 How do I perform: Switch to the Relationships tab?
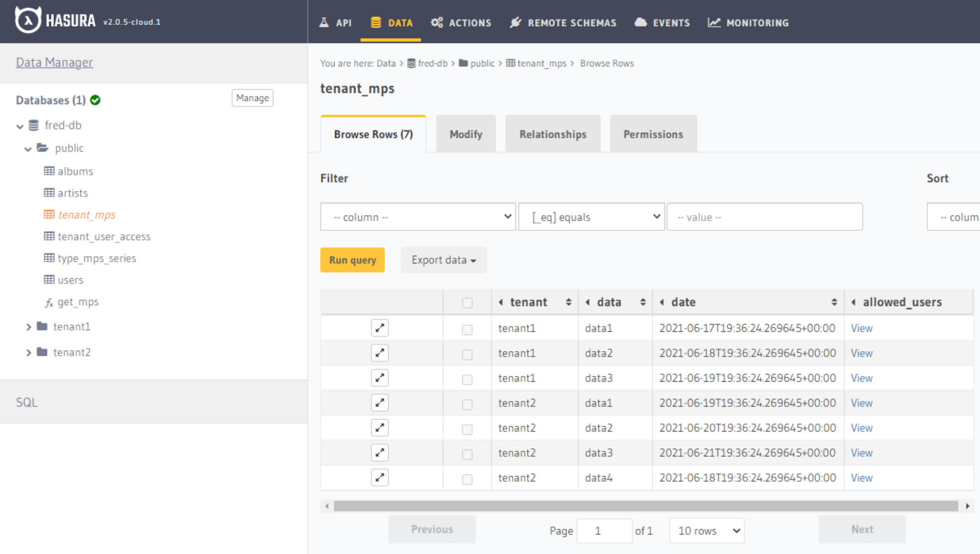[552, 134]
